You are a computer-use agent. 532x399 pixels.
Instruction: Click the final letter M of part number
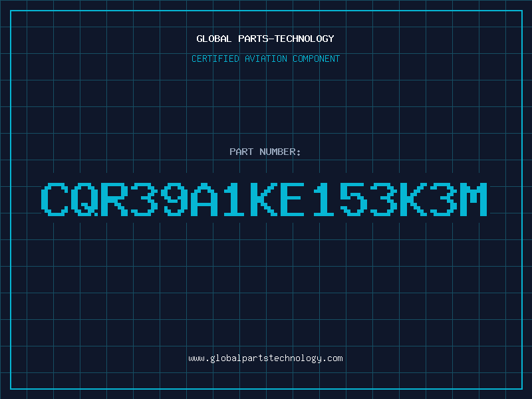[x=473, y=199]
